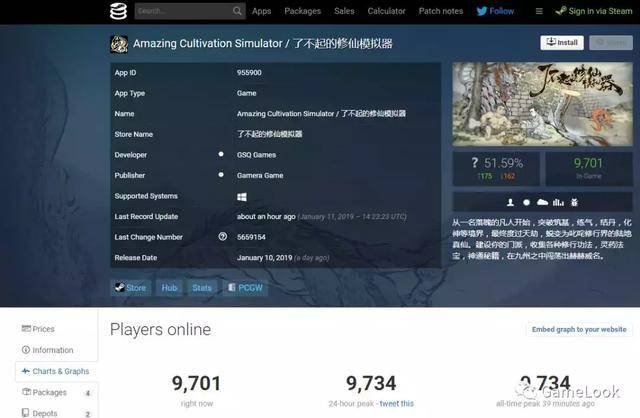This screenshot has height=418, width=640.
Task: Open the Apps menu item
Action: click(x=262, y=11)
